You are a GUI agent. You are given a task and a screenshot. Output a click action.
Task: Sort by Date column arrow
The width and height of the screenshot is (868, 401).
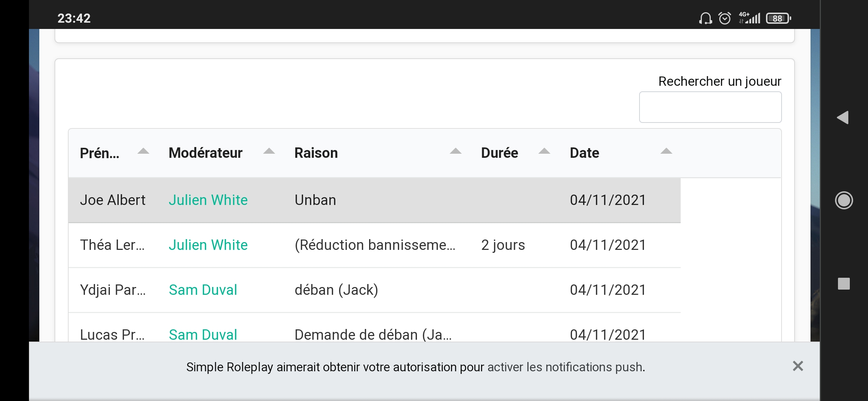tap(666, 151)
